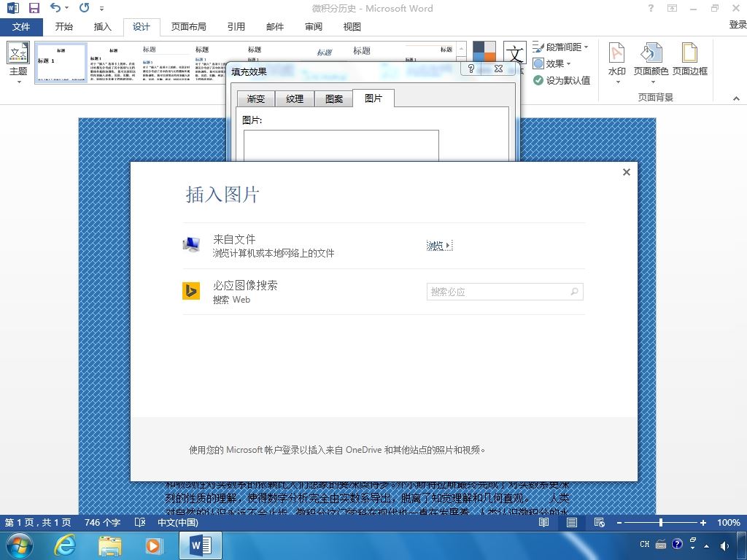Select 图片 tab in fill effects dialog
The width and height of the screenshot is (747, 560).
[373, 98]
